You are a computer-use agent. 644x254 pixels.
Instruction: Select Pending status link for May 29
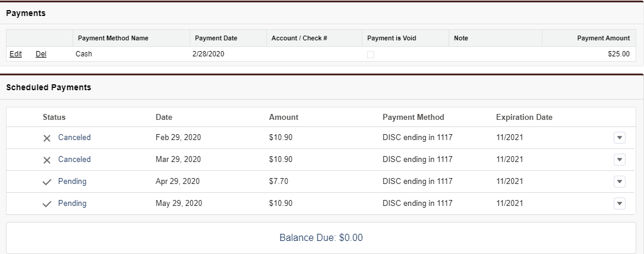[72, 204]
